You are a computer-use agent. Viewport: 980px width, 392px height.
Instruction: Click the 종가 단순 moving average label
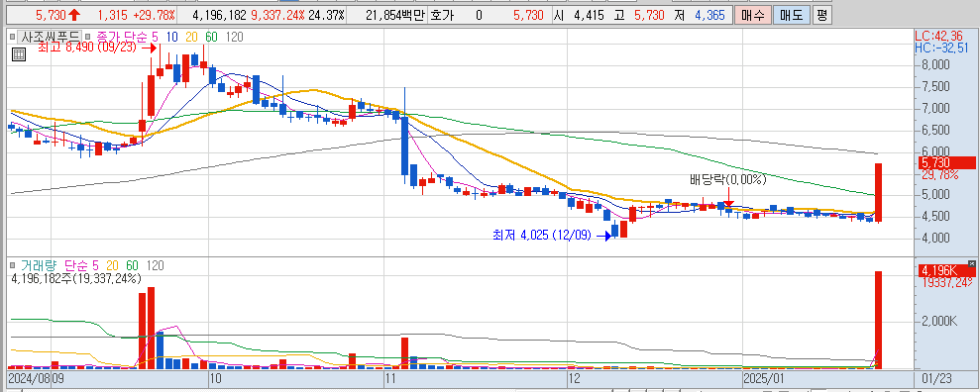pos(121,37)
